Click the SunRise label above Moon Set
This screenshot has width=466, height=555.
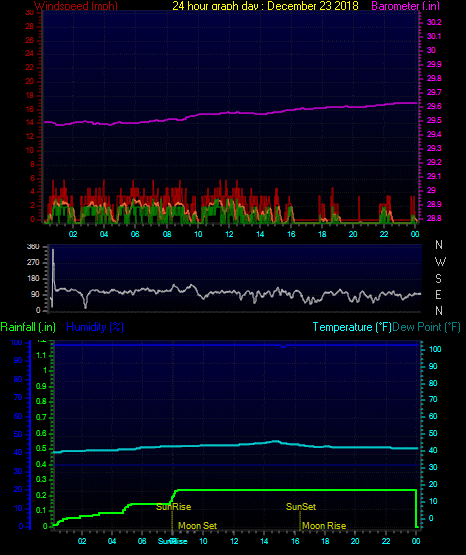pos(173,507)
